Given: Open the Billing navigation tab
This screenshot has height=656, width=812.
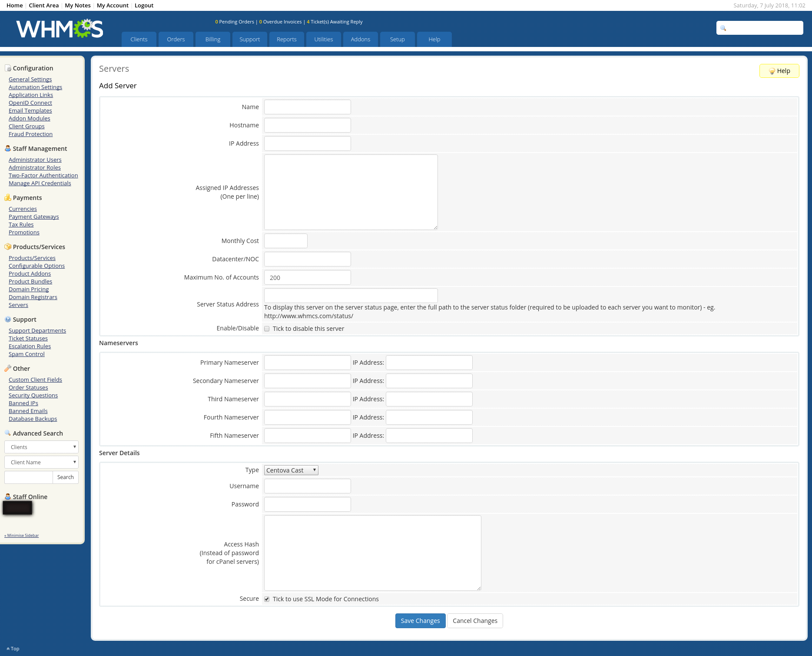Looking at the screenshot, I should point(212,39).
